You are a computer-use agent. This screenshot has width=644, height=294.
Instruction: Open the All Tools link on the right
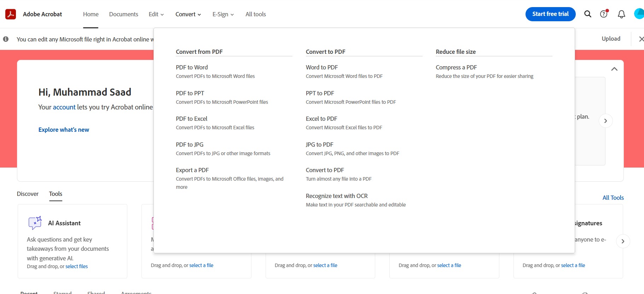(613, 198)
